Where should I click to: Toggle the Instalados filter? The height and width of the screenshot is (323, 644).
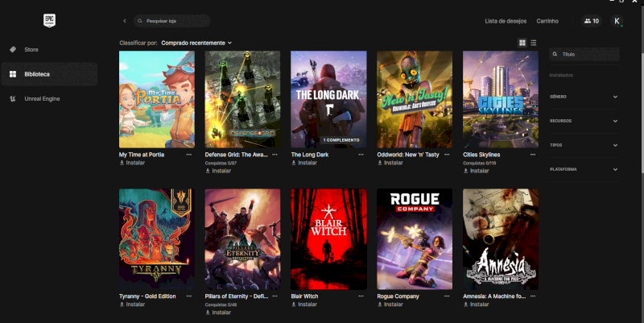coord(561,75)
